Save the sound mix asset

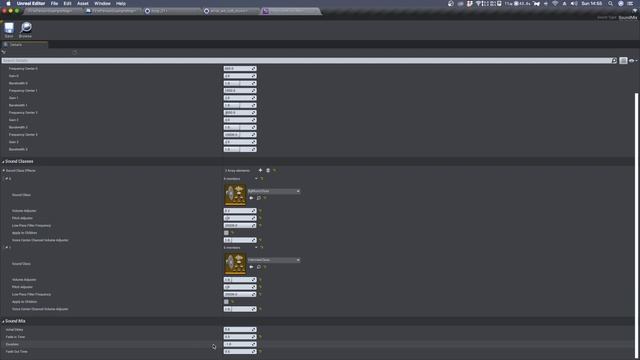(x=9, y=29)
